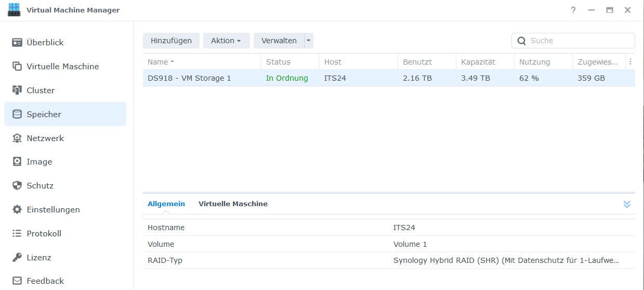The width and height of the screenshot is (644, 290).
Task: Click the RAID-Typ label
Action: click(165, 260)
